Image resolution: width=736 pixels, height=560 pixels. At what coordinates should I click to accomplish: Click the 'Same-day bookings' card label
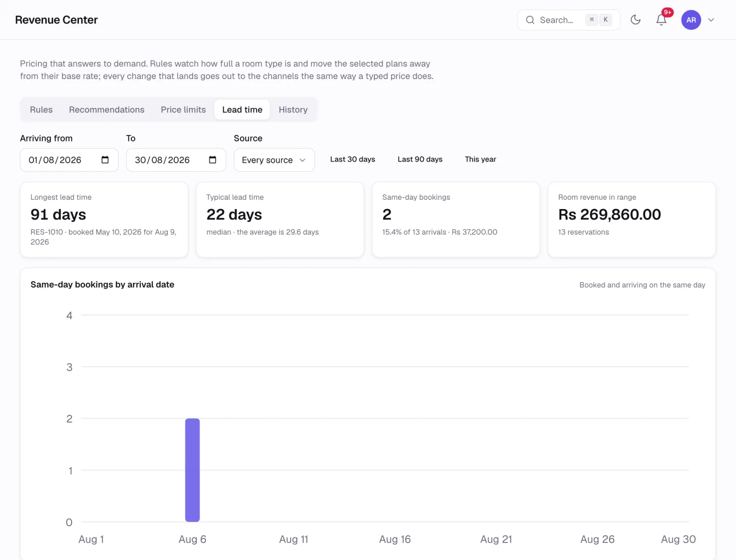pos(416,197)
